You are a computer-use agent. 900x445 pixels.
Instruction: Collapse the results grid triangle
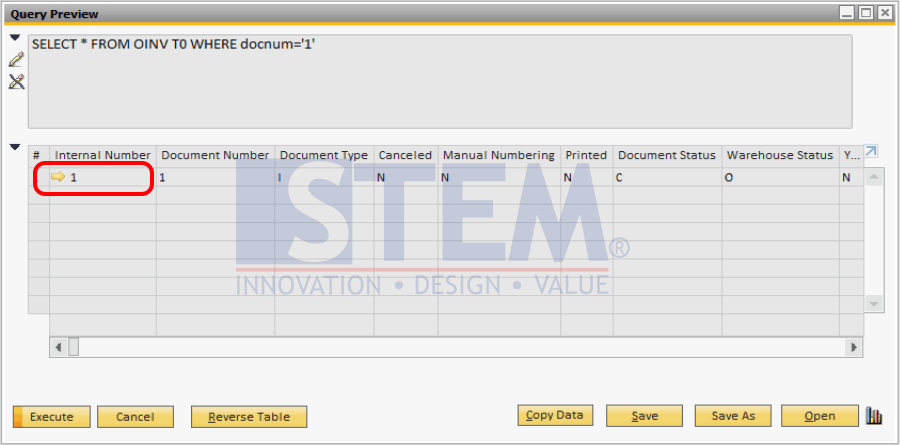[x=15, y=147]
